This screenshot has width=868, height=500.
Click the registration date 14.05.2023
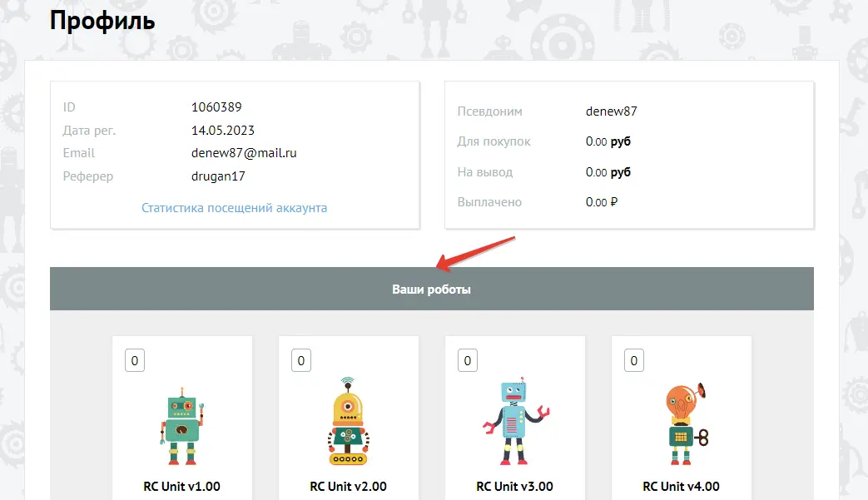click(x=222, y=130)
